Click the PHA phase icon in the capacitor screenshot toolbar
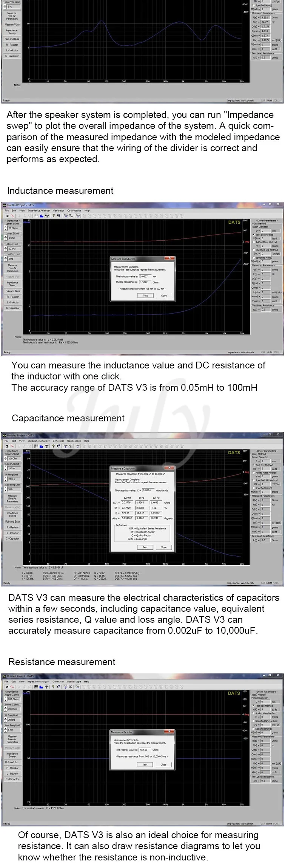Image resolution: width=285 pixels, height=868 pixels. pos(66,446)
